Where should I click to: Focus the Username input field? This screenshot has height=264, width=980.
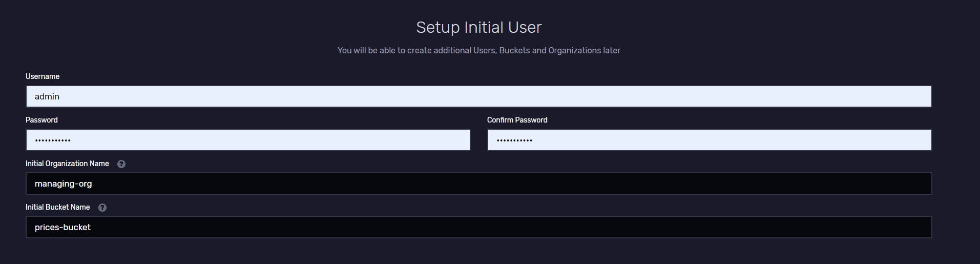(x=478, y=96)
